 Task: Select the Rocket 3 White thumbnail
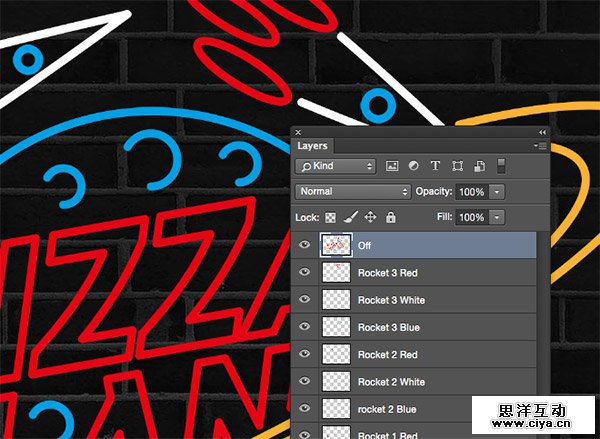(x=336, y=300)
